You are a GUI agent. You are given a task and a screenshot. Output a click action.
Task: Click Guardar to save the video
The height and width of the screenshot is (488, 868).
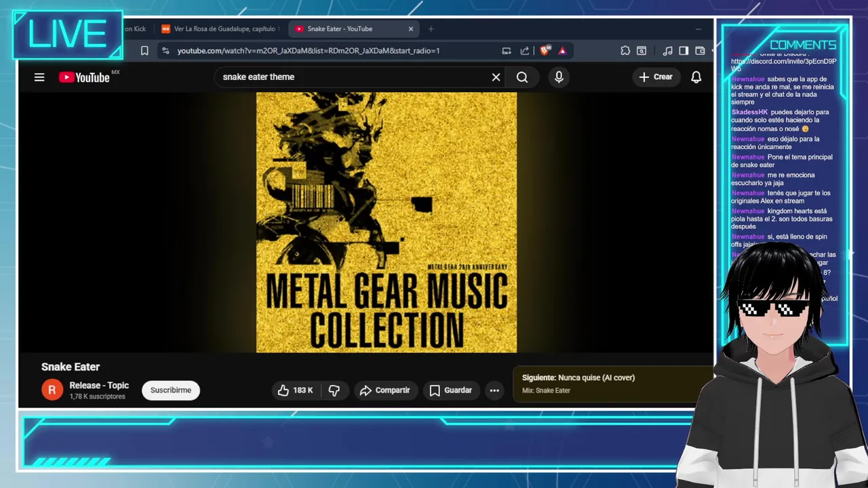tap(450, 390)
